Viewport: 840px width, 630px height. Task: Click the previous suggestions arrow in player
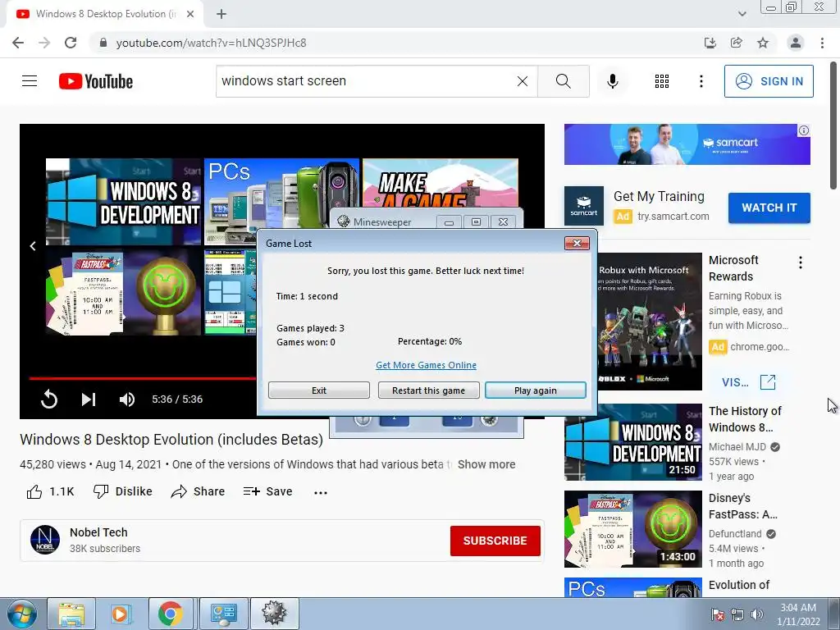(33, 246)
